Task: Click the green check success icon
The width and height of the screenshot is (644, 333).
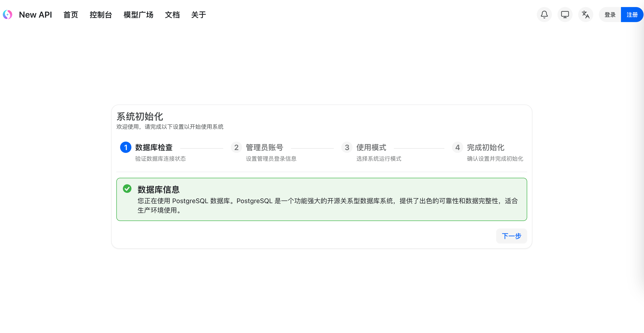Action: click(127, 189)
